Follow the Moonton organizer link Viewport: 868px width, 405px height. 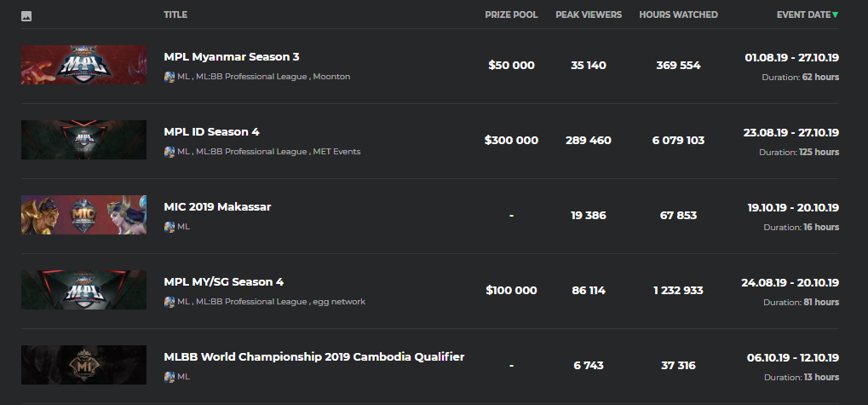331,77
